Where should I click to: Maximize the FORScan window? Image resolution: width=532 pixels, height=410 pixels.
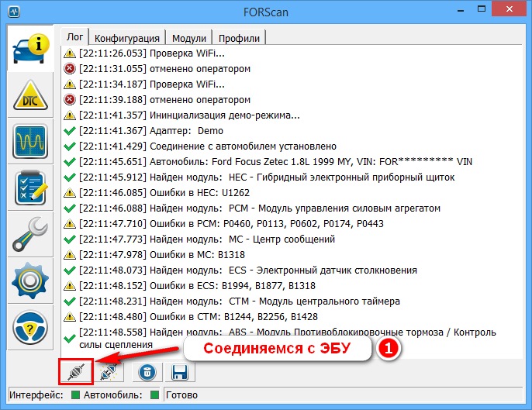tap(481, 9)
